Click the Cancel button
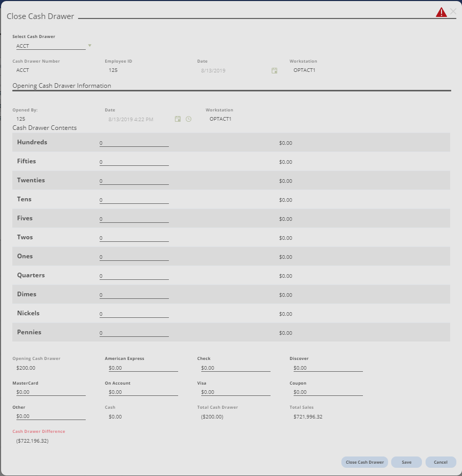Screen dimensions: 462x476 tap(441, 462)
